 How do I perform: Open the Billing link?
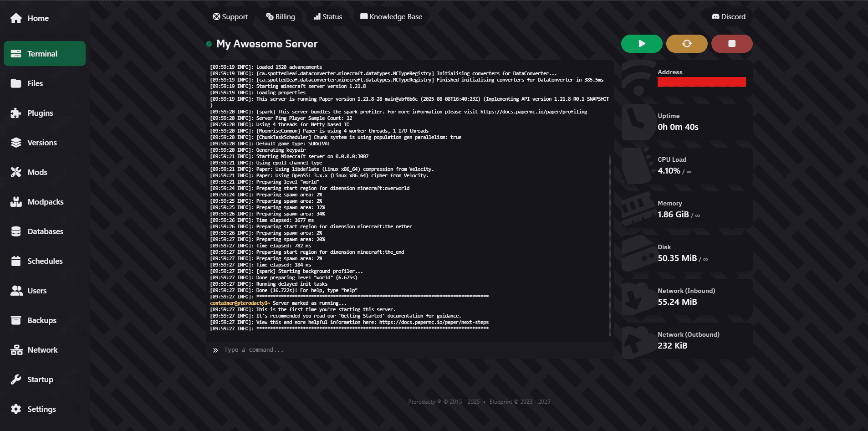(281, 17)
